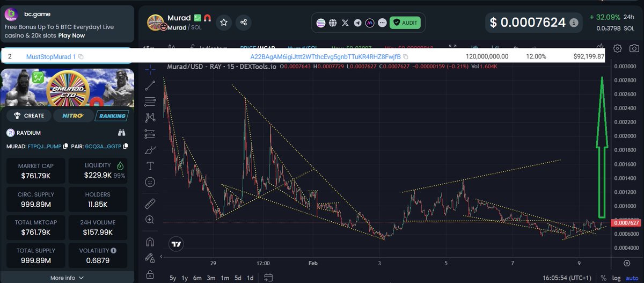Screen dimensions: 644x283
Task: Open the Solana explorer icon in links bar
Action: coord(321,23)
